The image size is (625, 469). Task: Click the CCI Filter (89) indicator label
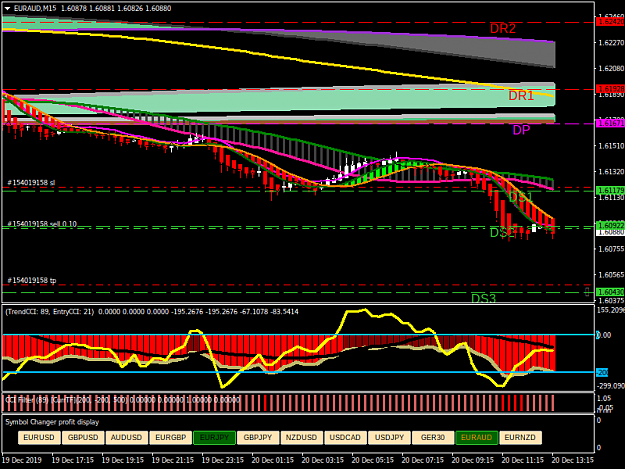(x=27, y=399)
